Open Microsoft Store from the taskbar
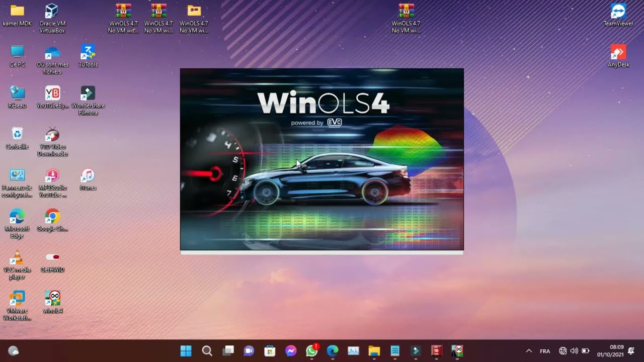Screen dimensions: 644x362 click(x=270, y=351)
